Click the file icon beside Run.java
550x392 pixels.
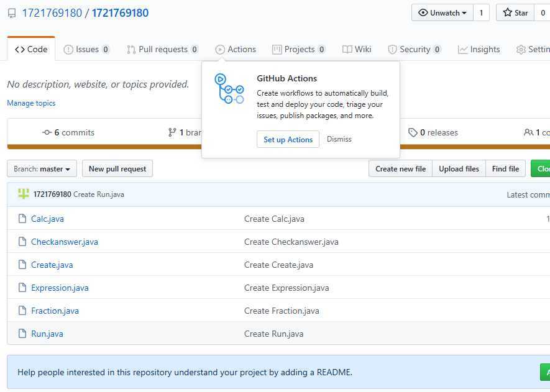click(22, 334)
